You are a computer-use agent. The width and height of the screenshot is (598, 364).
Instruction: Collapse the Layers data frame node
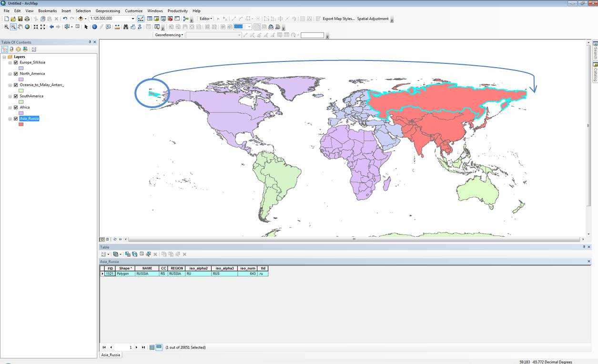(4, 57)
